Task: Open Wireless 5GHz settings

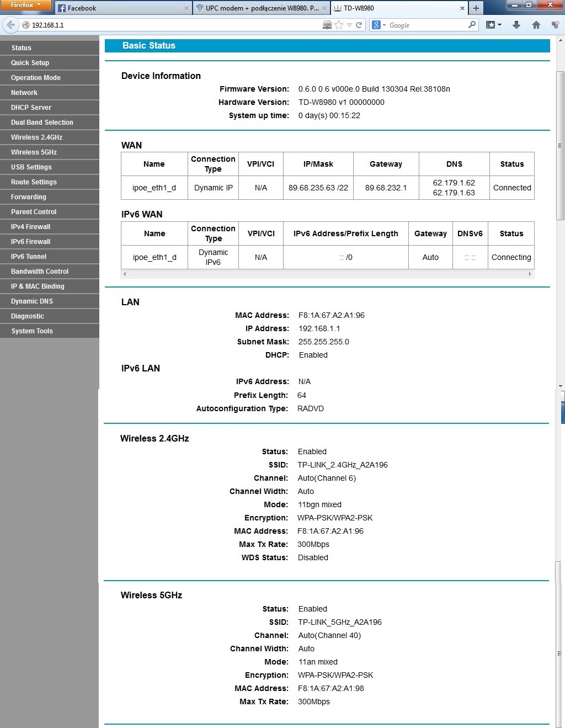Action: coord(34,152)
